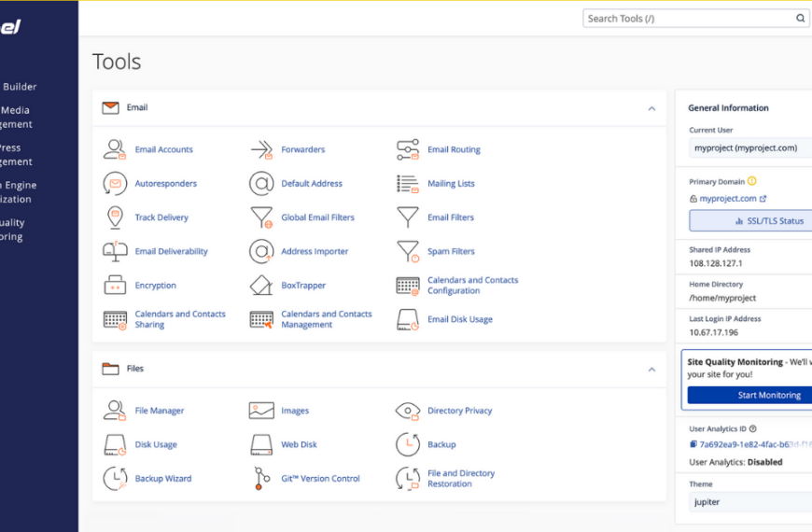Open File and Directory Restoration icon
Viewport: 812px width, 532px height.
point(408,478)
